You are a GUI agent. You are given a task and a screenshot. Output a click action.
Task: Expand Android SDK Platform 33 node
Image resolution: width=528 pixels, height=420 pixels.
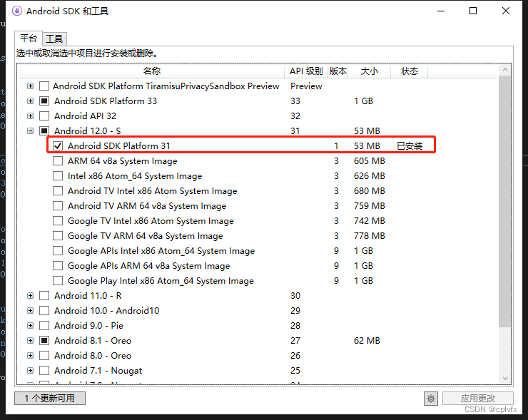point(30,101)
